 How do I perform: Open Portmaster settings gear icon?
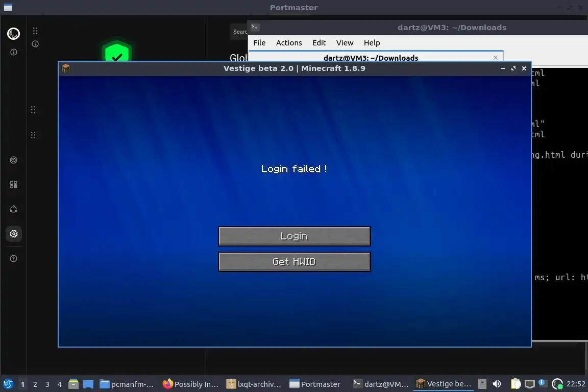point(14,234)
